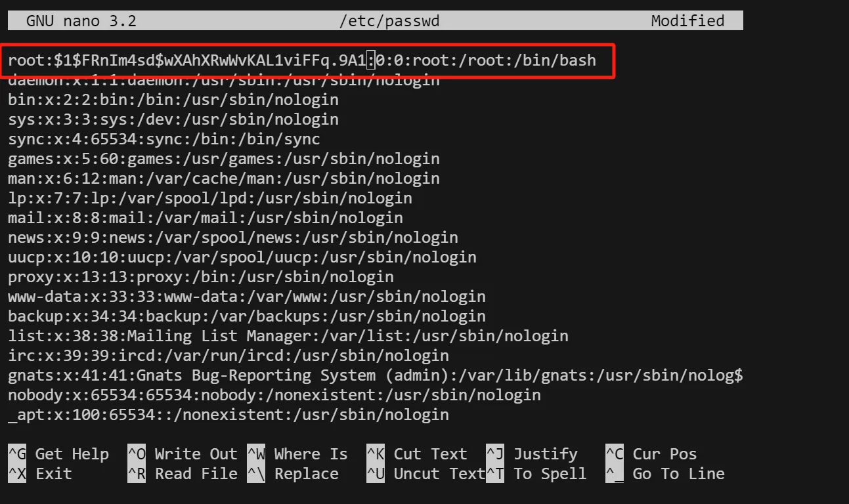Click the ^C Cur Pos shortcut
The height and width of the screenshot is (504, 849).
point(651,454)
